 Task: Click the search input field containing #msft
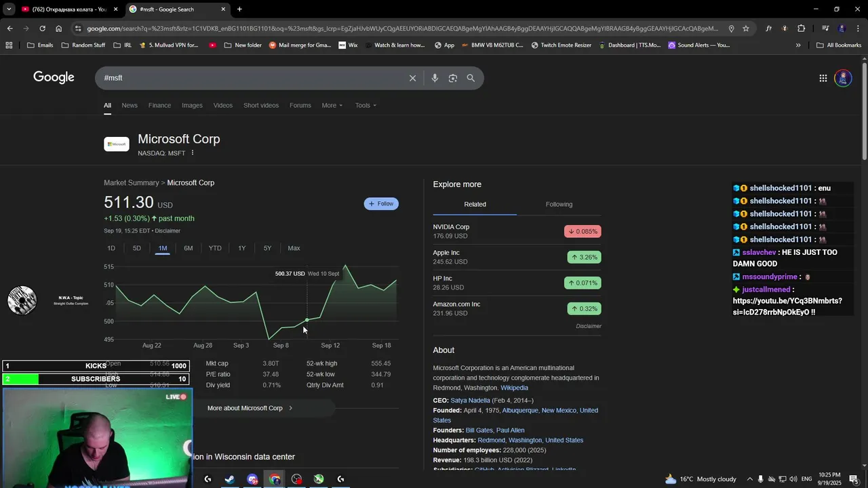(x=251, y=78)
